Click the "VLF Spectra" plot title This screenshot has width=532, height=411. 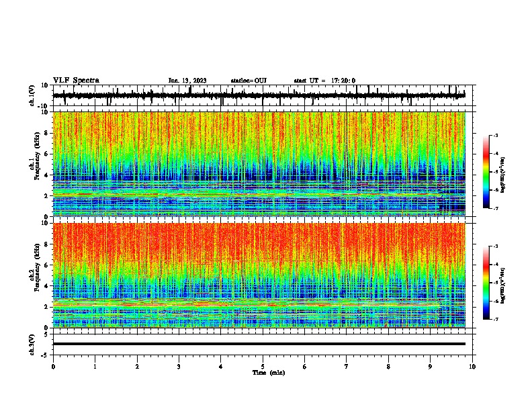[x=76, y=81]
